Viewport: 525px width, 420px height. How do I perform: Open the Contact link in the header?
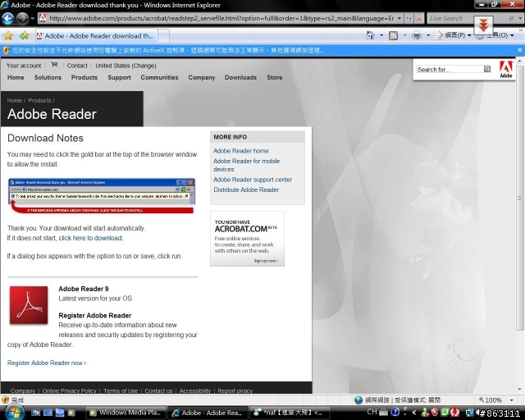click(x=77, y=66)
